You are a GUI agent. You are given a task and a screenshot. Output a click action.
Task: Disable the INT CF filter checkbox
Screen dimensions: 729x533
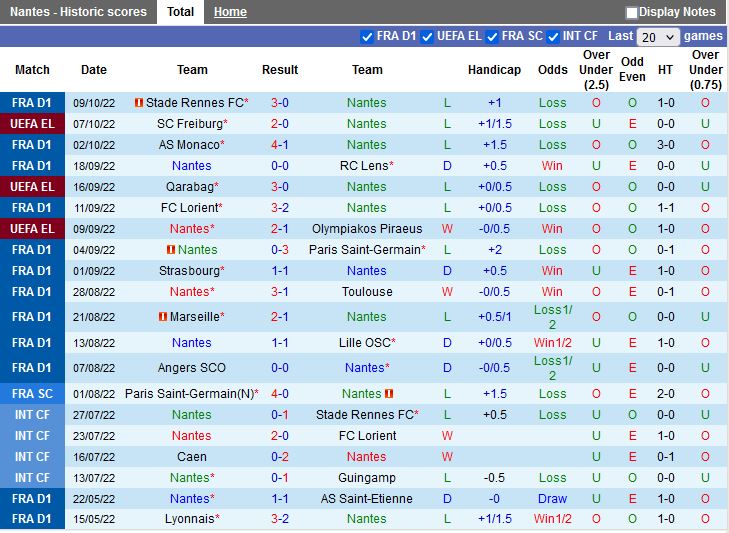552,36
